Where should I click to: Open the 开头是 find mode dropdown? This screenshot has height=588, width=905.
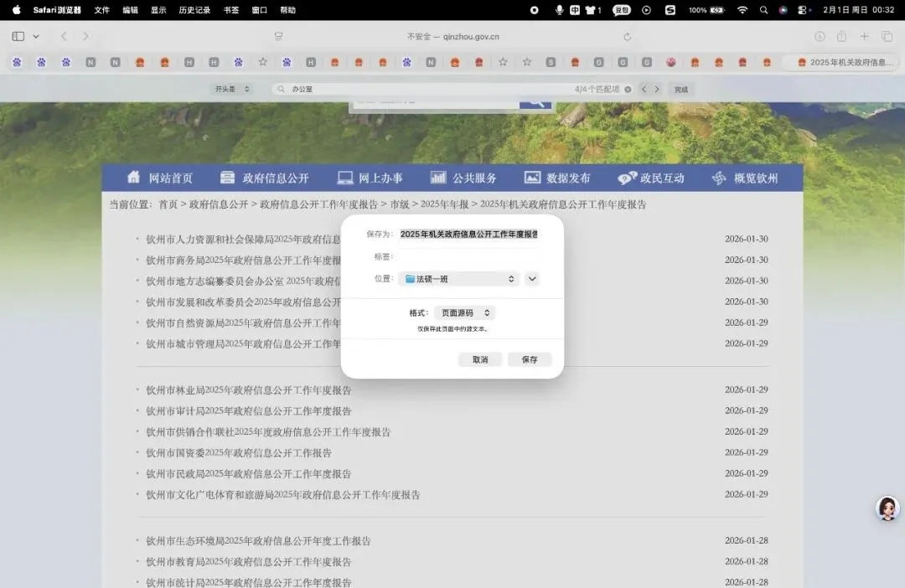pyautogui.click(x=232, y=90)
